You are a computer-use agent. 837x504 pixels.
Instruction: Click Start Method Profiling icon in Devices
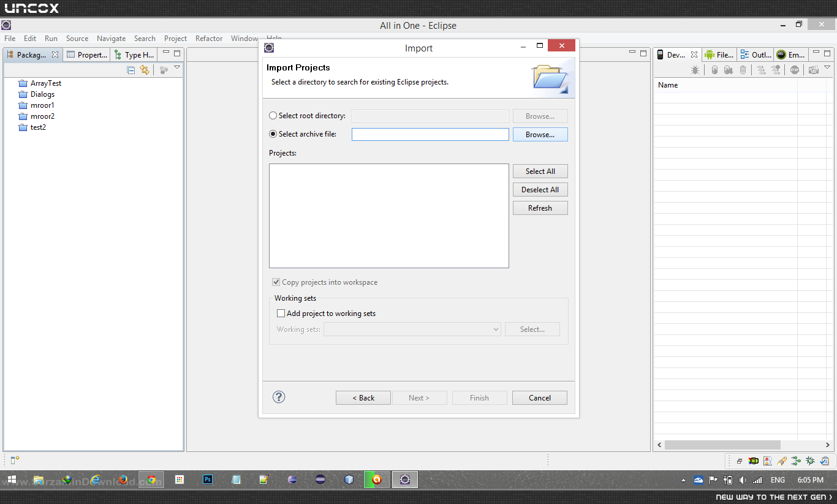coord(776,70)
